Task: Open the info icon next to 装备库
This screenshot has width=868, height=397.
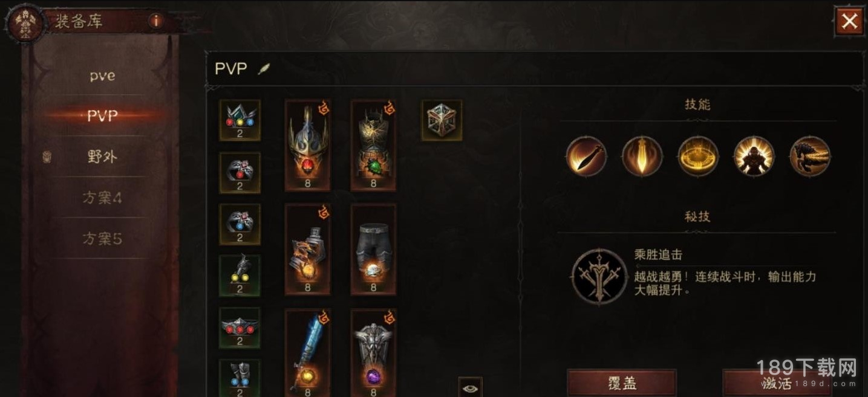Action: pos(156,21)
